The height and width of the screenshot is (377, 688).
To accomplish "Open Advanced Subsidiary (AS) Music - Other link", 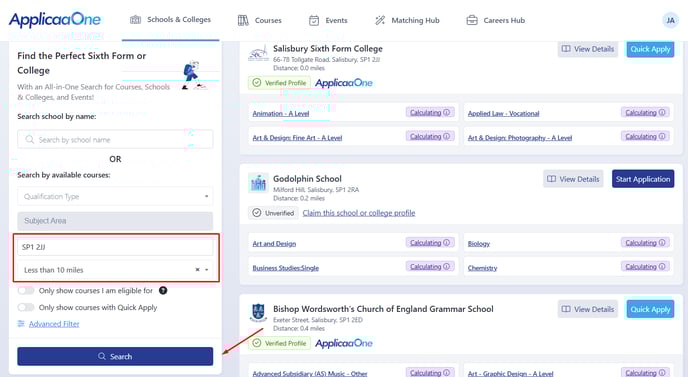I will [310, 373].
